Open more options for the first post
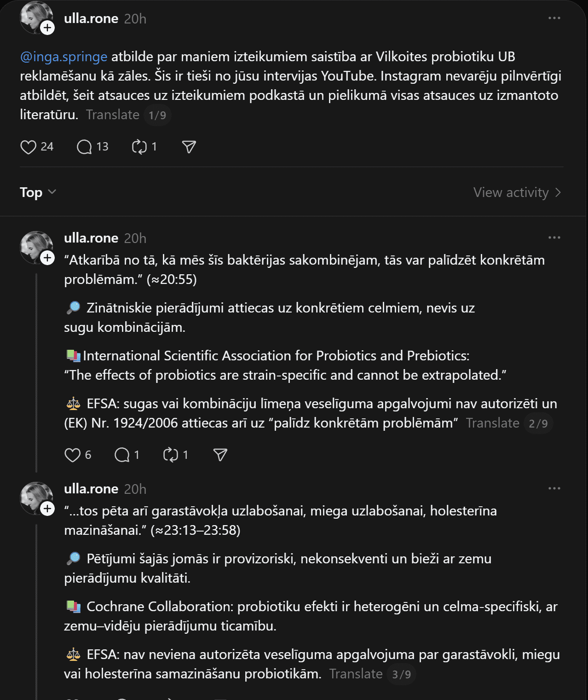 [554, 18]
